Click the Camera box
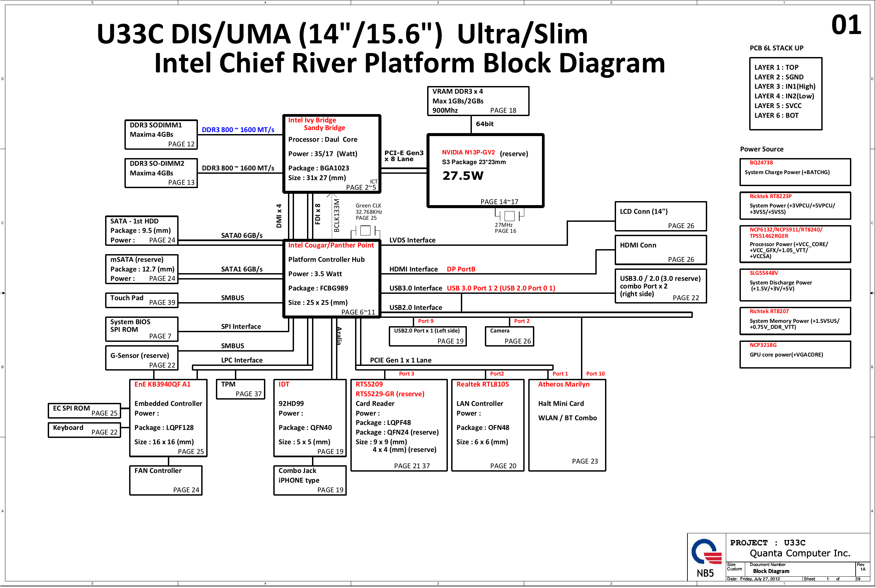This screenshot has height=588, width=875. (x=509, y=336)
